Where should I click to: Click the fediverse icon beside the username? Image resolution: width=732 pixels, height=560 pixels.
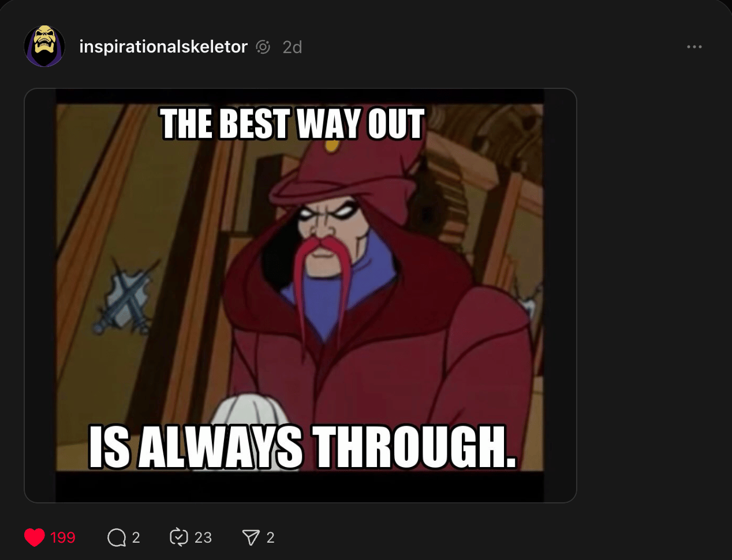(x=263, y=47)
